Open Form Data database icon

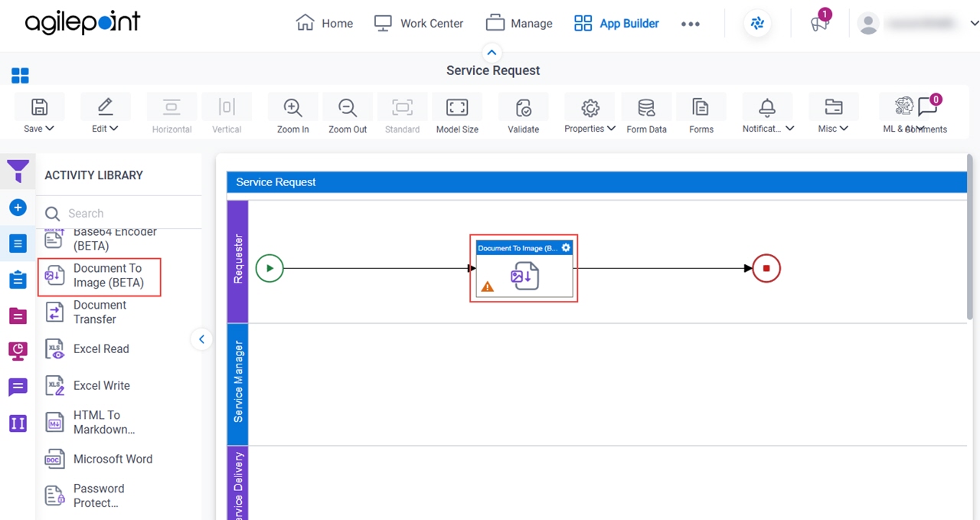pyautogui.click(x=646, y=107)
